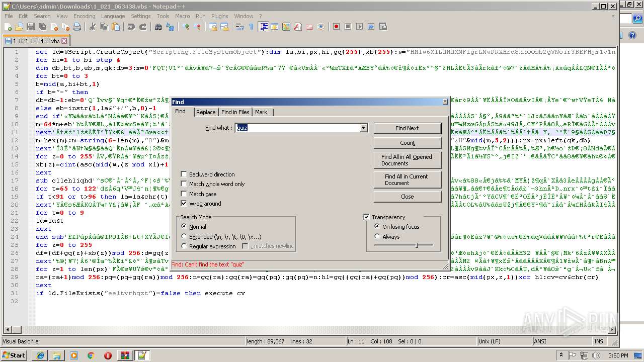644x362 pixels.
Task: Click the Cut toolbar icon
Action: coord(92,27)
